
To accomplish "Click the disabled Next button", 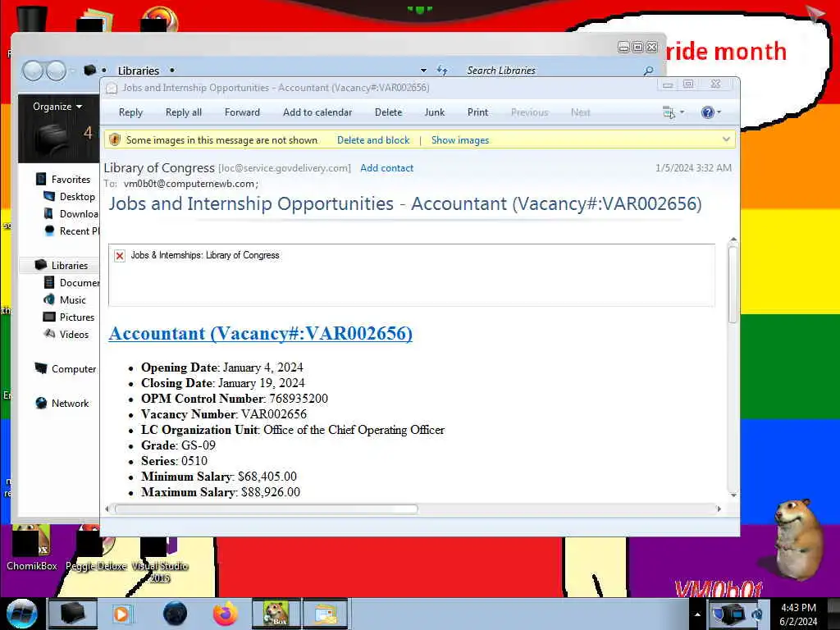I will [x=580, y=112].
